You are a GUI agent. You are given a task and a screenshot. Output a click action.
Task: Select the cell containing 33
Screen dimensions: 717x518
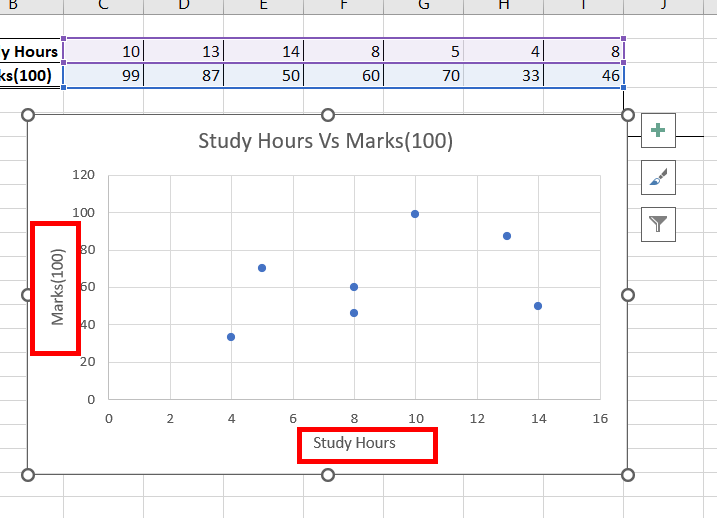coord(503,75)
